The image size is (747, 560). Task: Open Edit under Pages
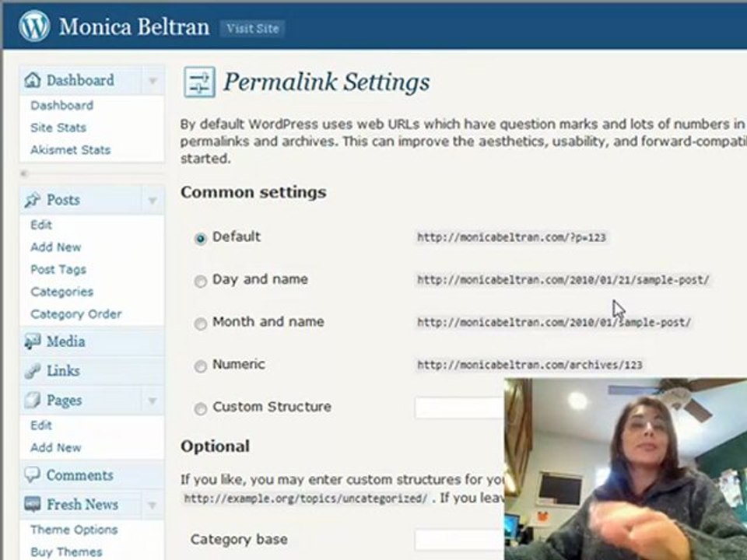click(x=41, y=425)
